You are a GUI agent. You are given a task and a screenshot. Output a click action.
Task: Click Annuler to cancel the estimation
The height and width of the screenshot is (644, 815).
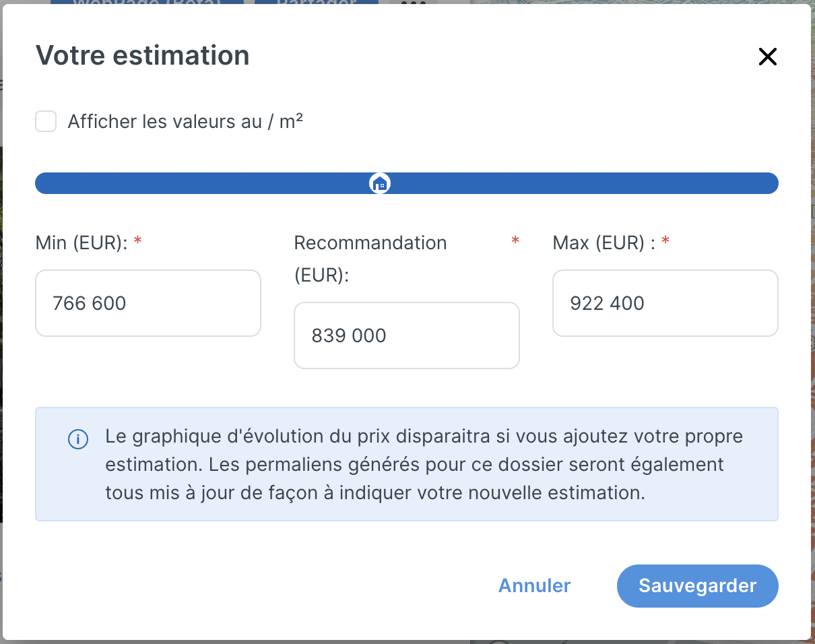point(535,586)
